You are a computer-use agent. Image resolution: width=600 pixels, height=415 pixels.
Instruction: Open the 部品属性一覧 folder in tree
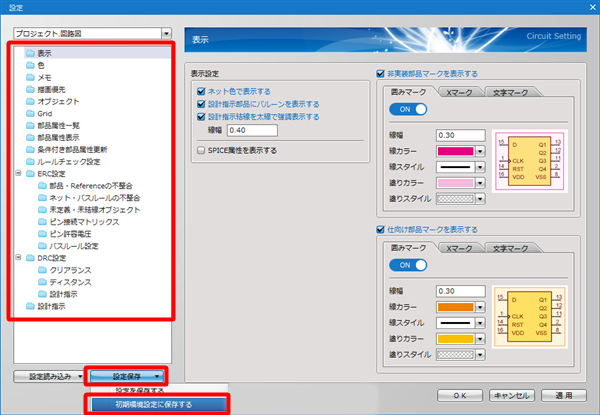[58, 125]
